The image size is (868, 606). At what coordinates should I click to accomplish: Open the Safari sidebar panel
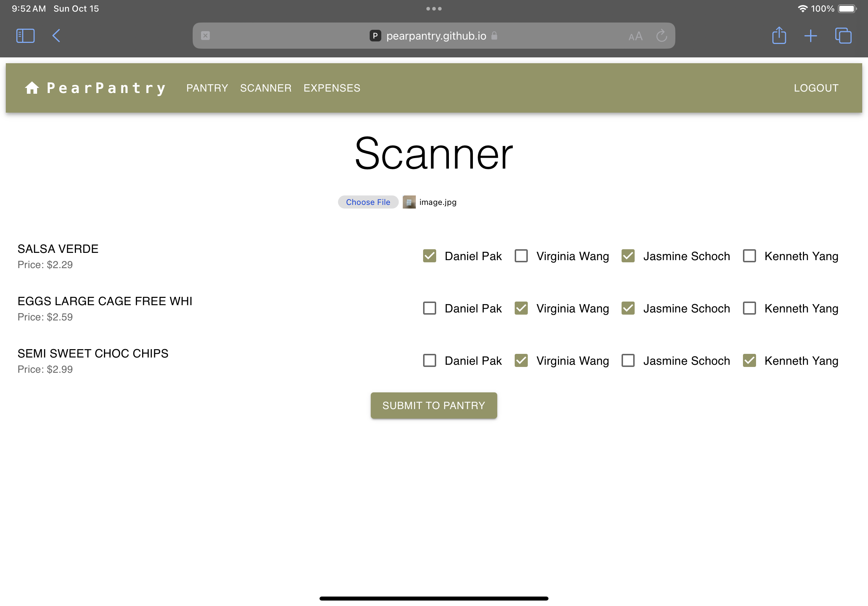point(25,36)
